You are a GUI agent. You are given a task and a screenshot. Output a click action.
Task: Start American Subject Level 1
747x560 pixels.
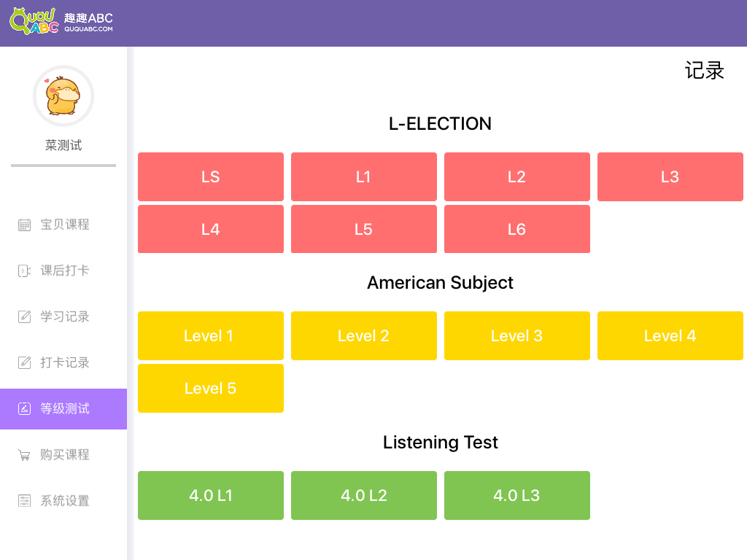click(x=211, y=335)
